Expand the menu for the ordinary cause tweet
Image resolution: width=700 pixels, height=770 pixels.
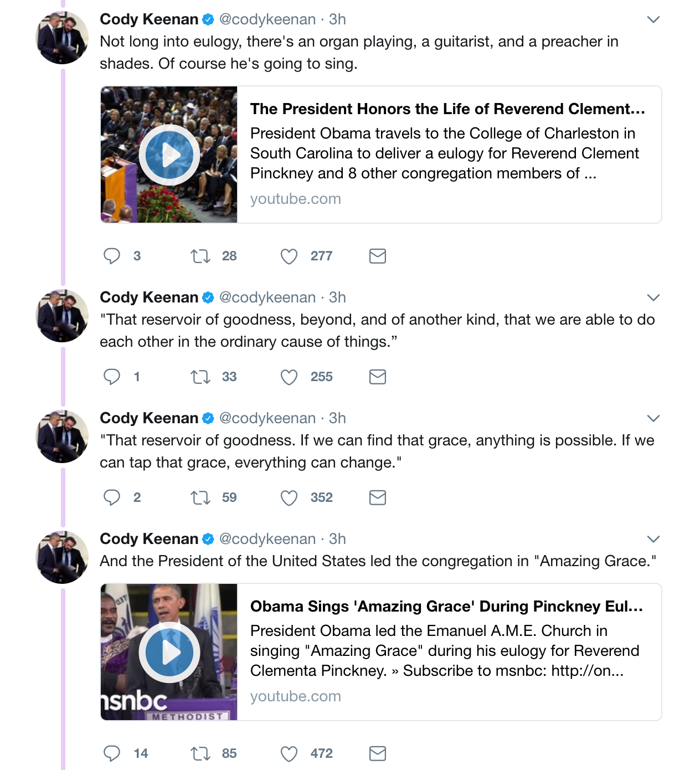653,297
